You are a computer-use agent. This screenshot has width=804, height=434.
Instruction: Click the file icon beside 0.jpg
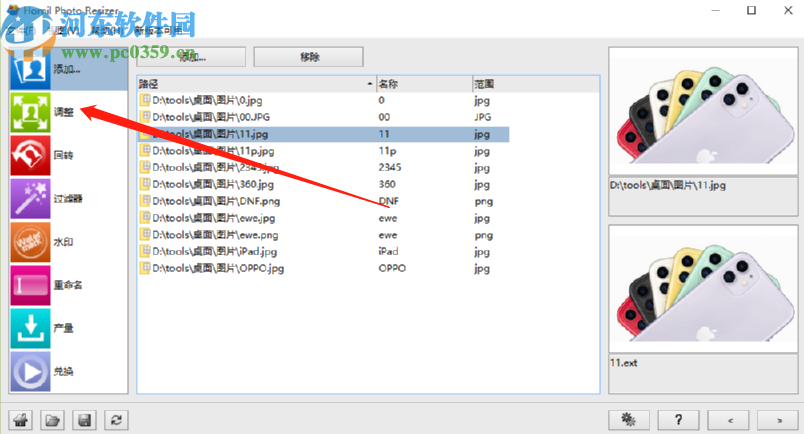coord(145,100)
